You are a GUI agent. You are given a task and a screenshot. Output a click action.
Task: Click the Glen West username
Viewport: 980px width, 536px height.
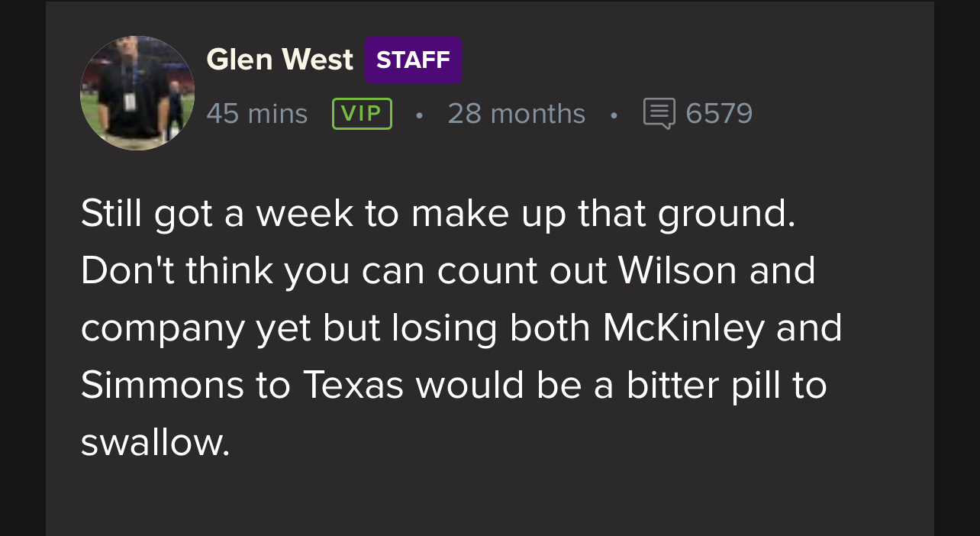[279, 60]
